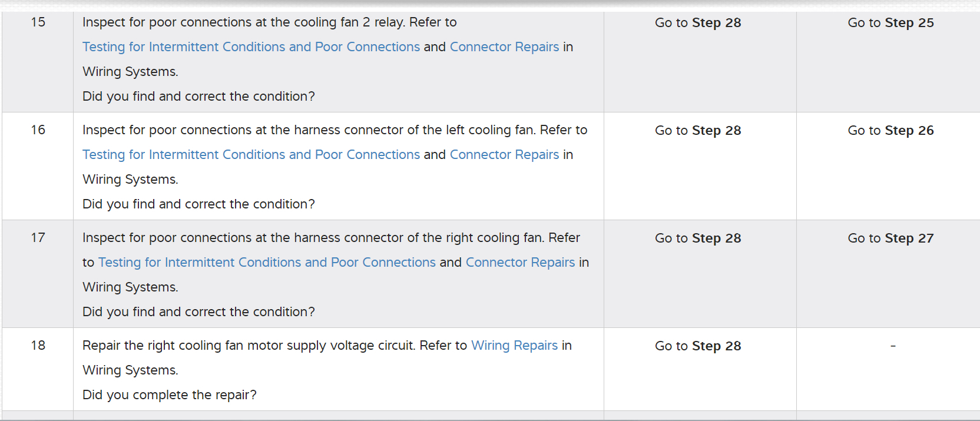Open Testing for Intermittent Conditions link in step 16
Image resolution: width=980 pixels, height=421 pixels.
coord(251,155)
